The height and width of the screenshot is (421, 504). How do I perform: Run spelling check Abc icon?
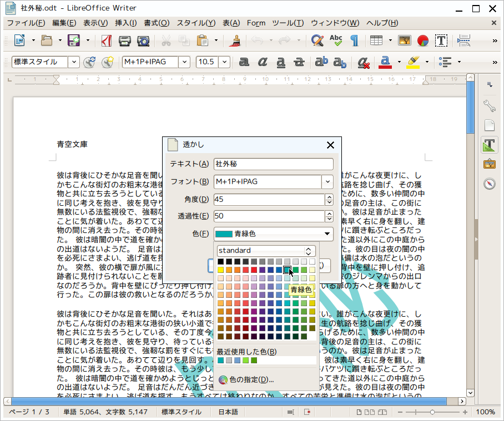point(336,41)
